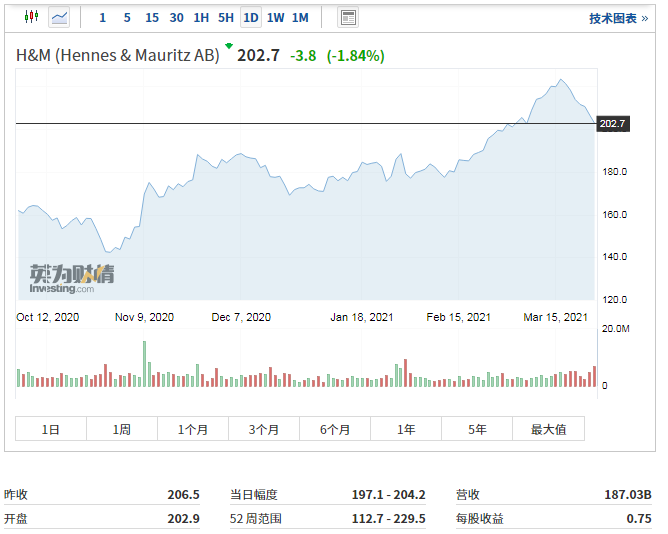Viewport: 668px width, 534px height.
Task: Show the 1日 time range tab
Action: coord(51,429)
